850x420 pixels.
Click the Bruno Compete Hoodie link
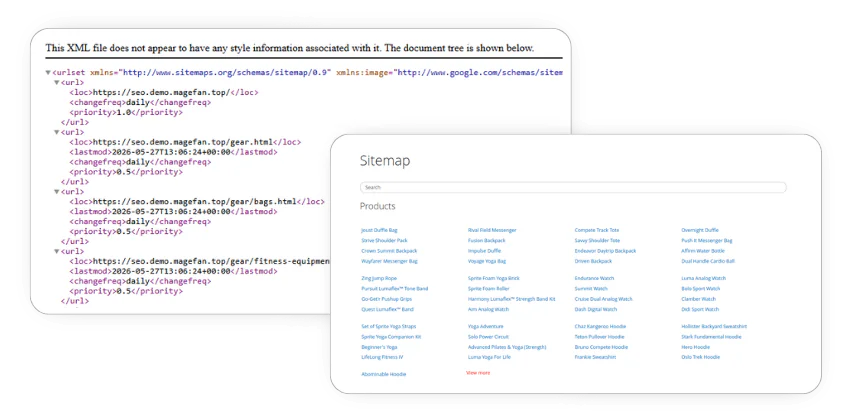601,347
